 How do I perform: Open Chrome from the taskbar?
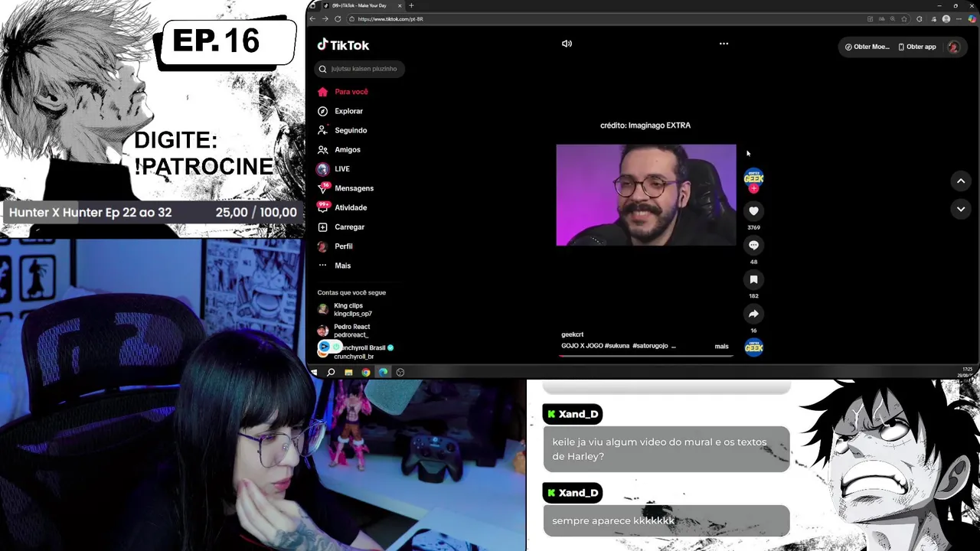366,372
